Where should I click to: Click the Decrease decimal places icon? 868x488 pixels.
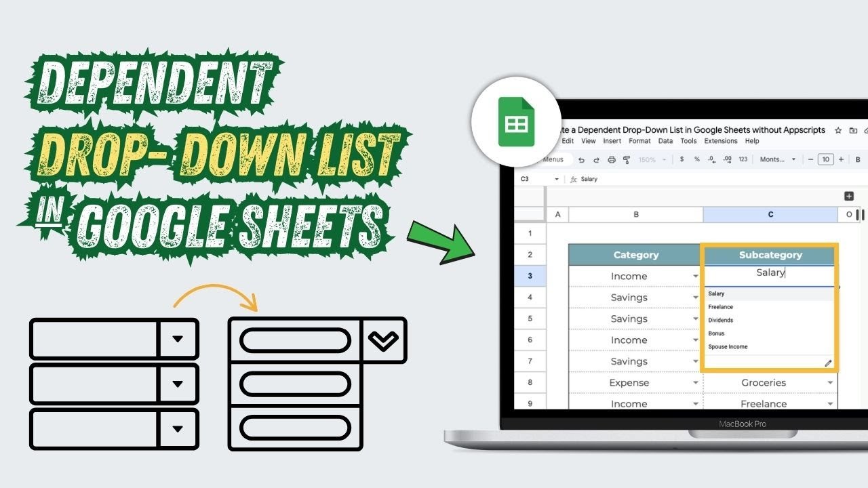(711, 159)
